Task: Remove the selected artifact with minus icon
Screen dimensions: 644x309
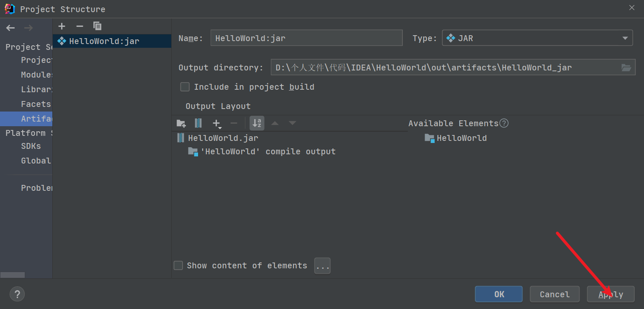Action: click(80, 26)
